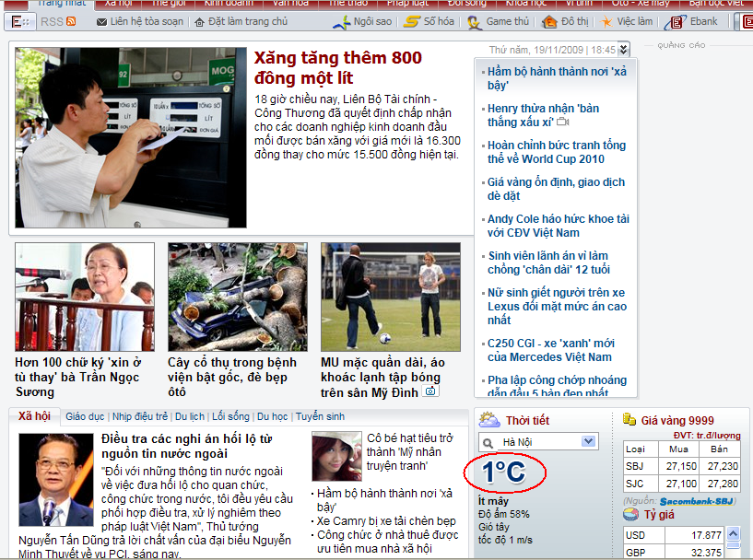Click the envelope icon for Liên hệ tòa soạn

(x=101, y=22)
